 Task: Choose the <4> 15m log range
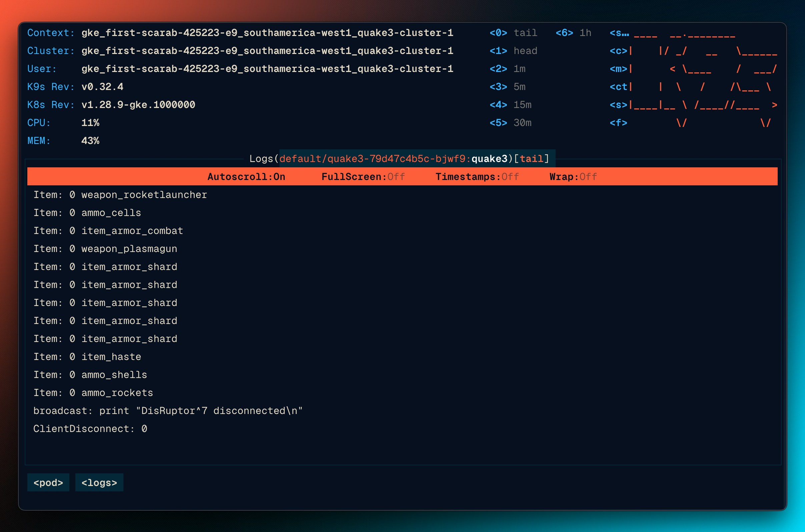pos(511,105)
